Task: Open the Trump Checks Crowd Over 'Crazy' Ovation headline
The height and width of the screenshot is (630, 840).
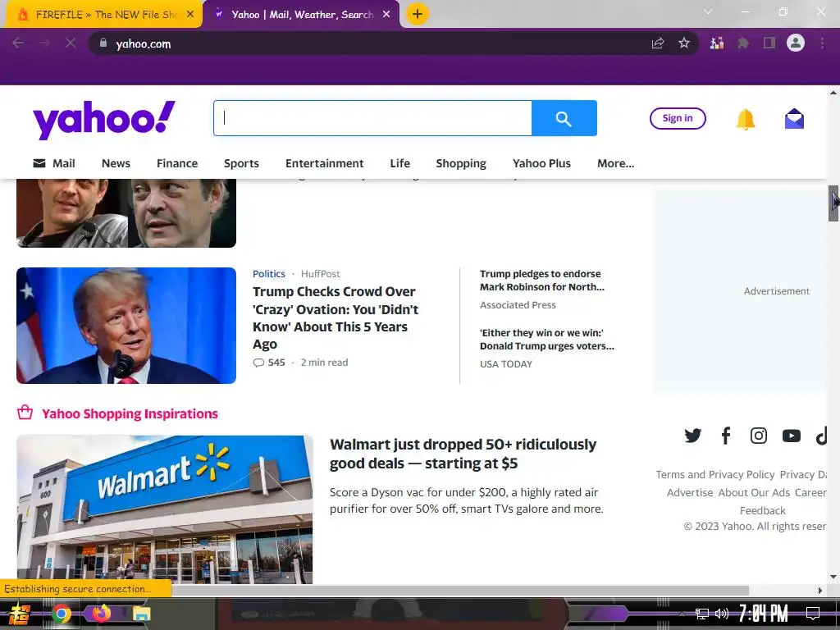Action: [336, 317]
